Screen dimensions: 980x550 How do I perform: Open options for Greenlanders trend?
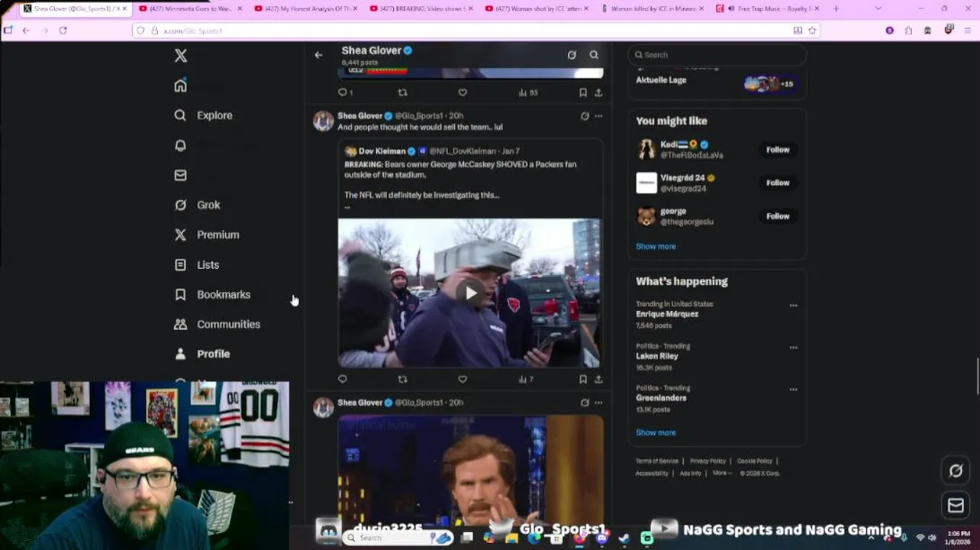[x=793, y=390]
